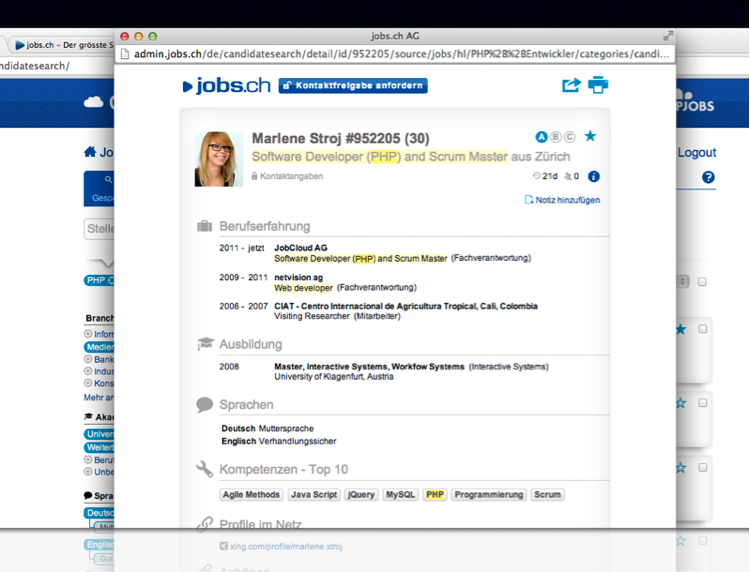Screen dimensions: 750x572
Task: Expand the Indus branch filter in background sidebar
Action: [88, 371]
